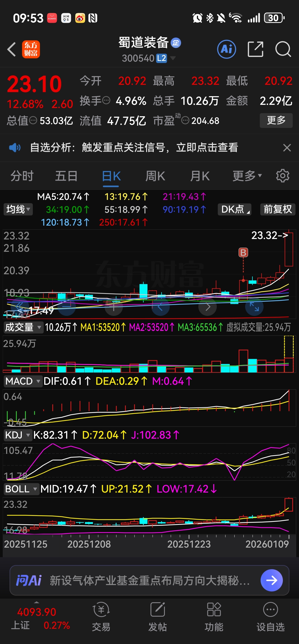The image size is (299, 644).
Task: Select the 日K tab
Action: tap(111, 176)
